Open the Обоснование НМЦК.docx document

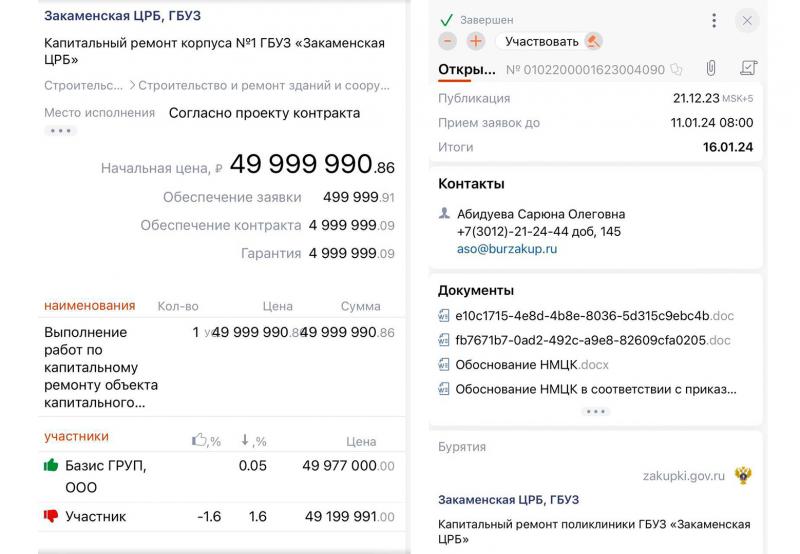point(531,365)
